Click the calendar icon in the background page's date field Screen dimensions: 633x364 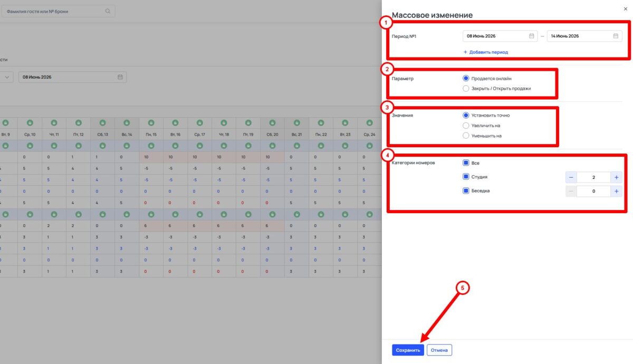click(120, 77)
